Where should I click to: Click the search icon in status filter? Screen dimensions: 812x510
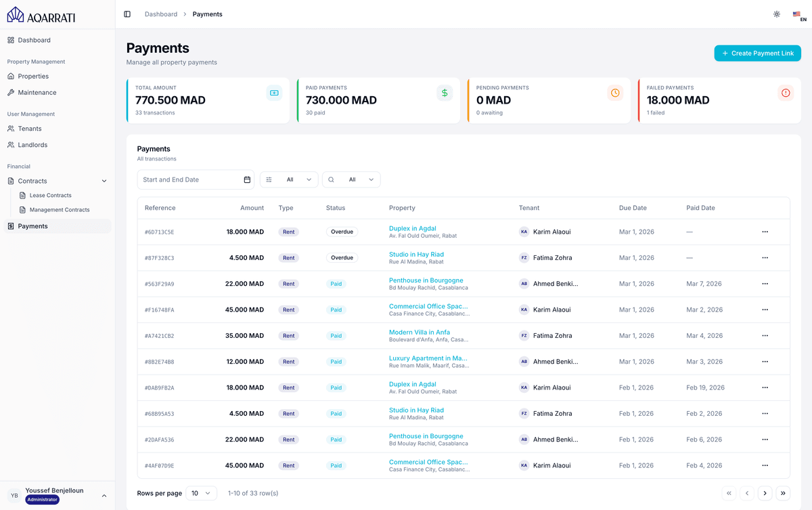click(332, 179)
